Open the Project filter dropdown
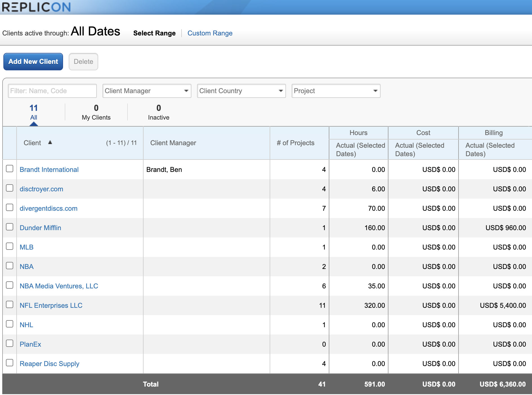This screenshot has width=532, height=395. coord(336,91)
